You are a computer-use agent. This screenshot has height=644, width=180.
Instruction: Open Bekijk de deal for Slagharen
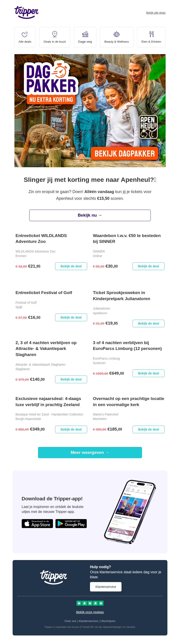(71, 379)
